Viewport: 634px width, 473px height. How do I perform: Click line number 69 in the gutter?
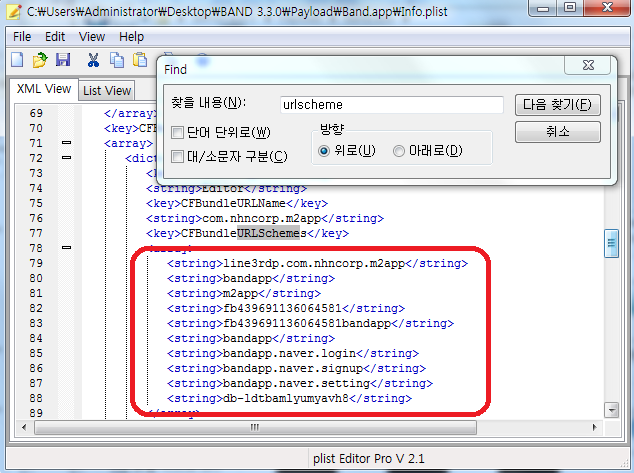click(x=36, y=113)
